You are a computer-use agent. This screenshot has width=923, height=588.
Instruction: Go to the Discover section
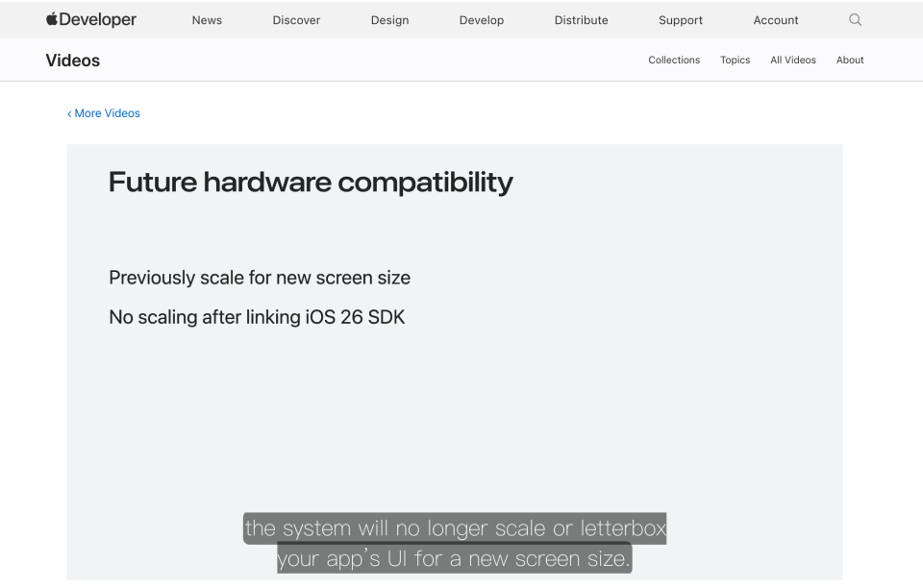296,20
